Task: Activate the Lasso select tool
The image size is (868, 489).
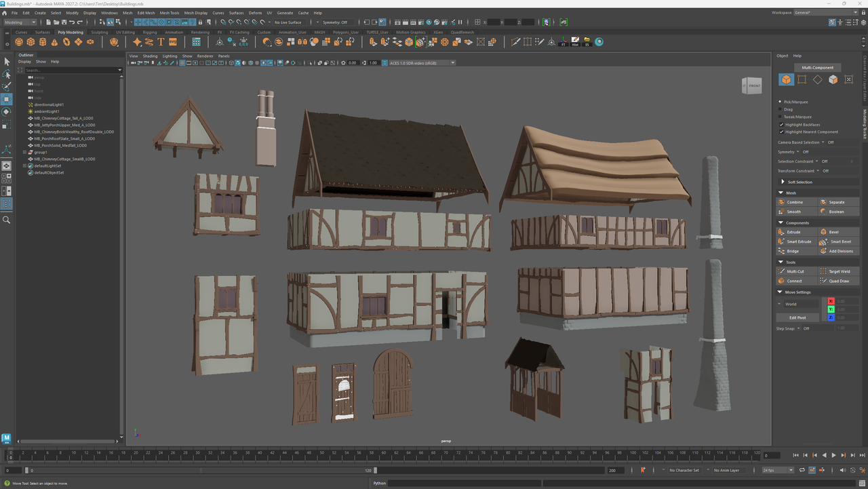Action: pyautogui.click(x=7, y=74)
